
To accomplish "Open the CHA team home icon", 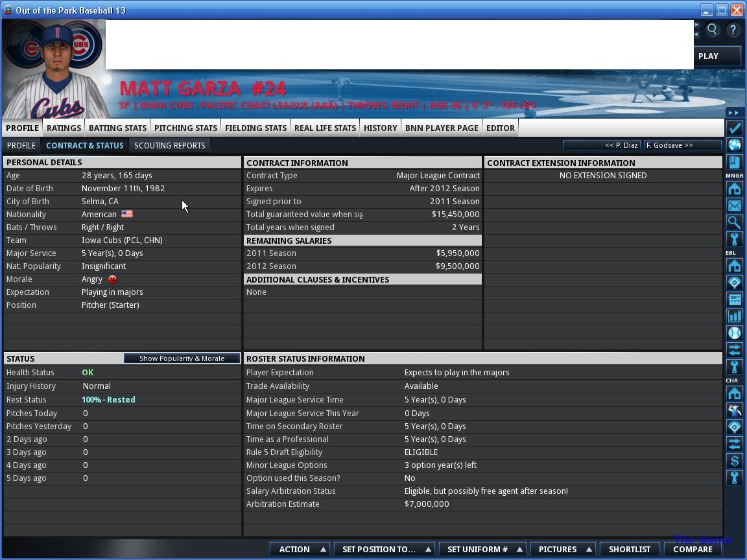I will (x=734, y=393).
